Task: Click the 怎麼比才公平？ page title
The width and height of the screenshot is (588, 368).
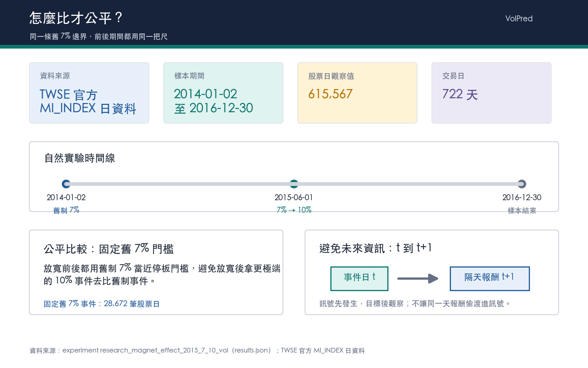Action: 76,18
